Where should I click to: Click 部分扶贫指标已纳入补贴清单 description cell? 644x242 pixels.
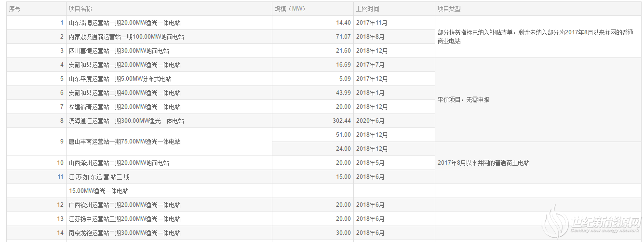(538, 37)
